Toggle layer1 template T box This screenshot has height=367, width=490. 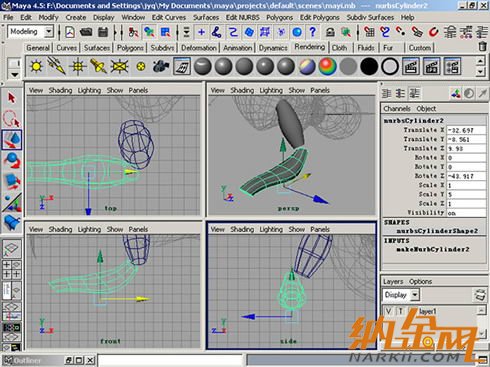[400, 311]
